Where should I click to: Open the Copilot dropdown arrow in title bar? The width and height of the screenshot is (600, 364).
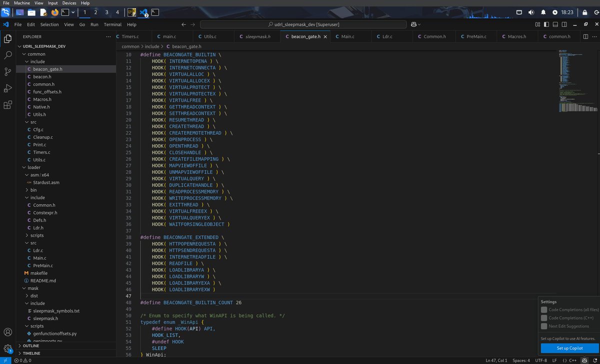[419, 24]
